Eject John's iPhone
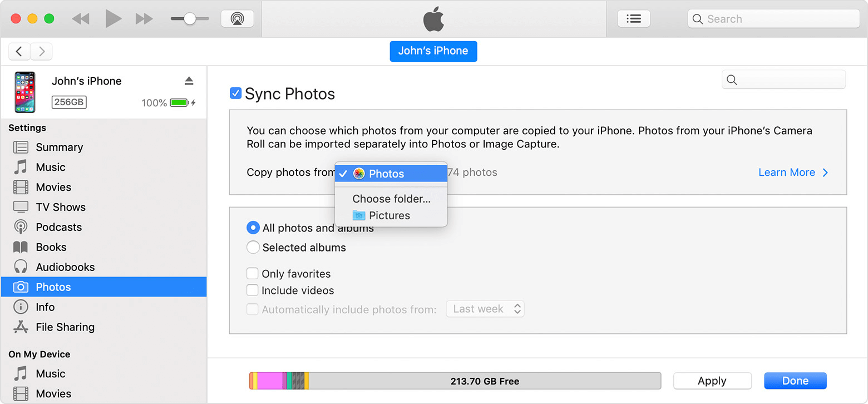This screenshot has width=868, height=404. (x=189, y=81)
